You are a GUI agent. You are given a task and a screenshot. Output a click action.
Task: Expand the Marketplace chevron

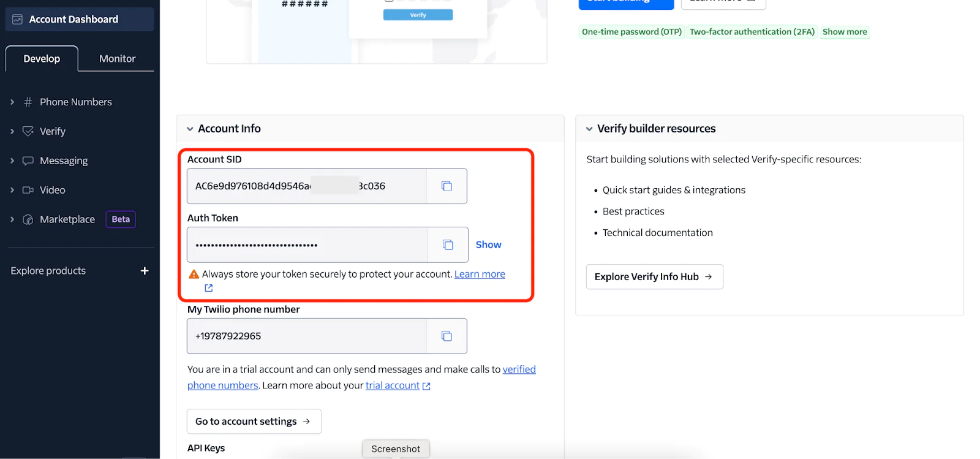click(12, 220)
